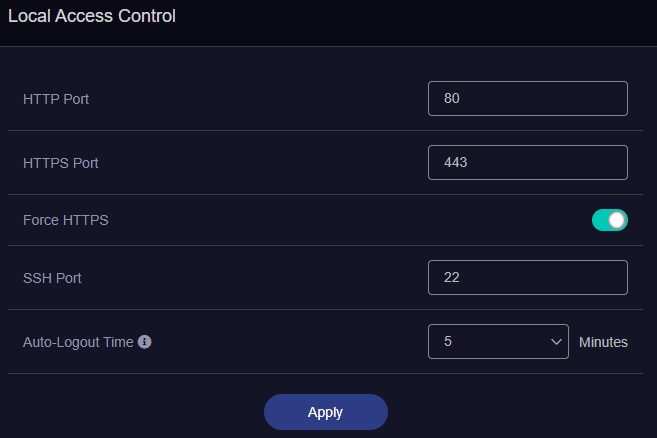Click the "SSH Port" label
This screenshot has height=438, width=657.
point(52,278)
